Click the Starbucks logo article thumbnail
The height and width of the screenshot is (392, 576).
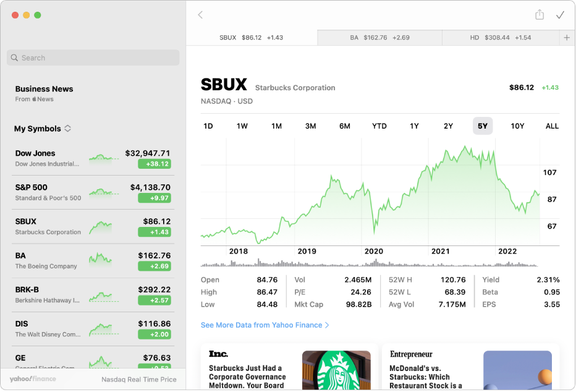pos(336,370)
